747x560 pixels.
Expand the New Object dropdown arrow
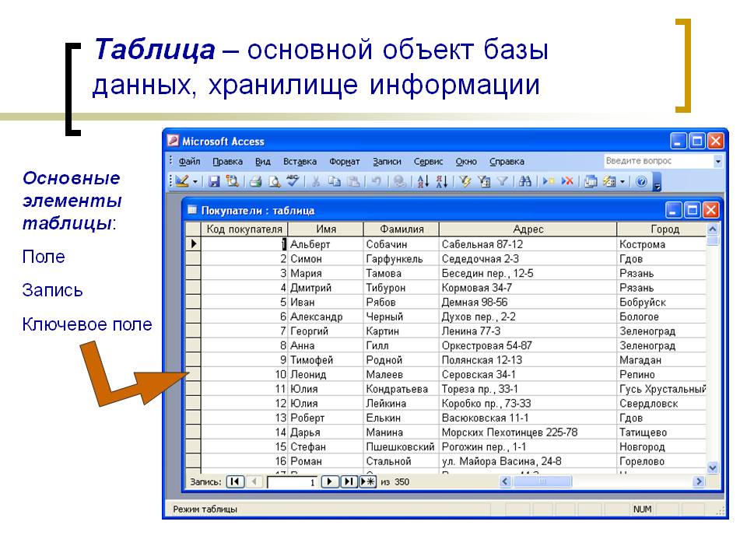click(x=622, y=181)
